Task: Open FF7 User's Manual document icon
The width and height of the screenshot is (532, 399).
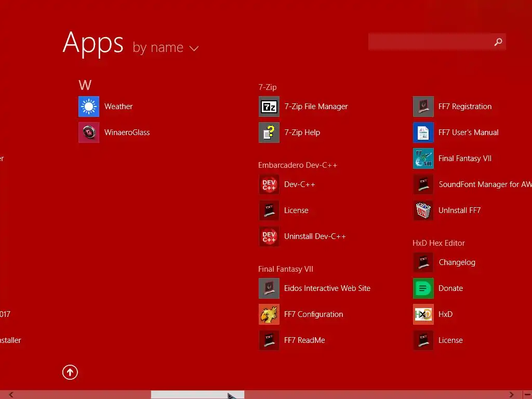Action: 423,132
